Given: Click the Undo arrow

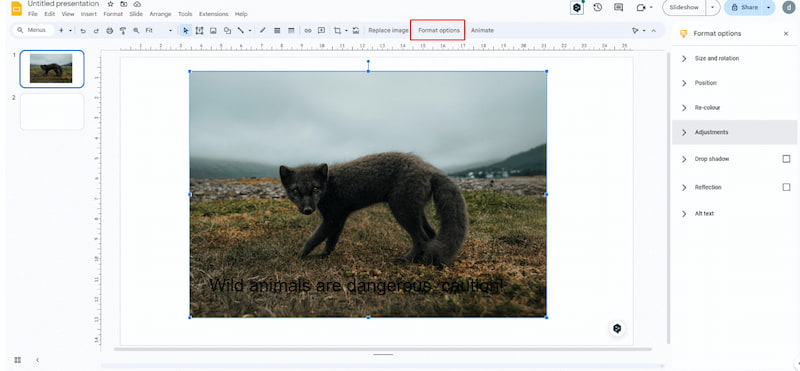Looking at the screenshot, I should click(83, 31).
